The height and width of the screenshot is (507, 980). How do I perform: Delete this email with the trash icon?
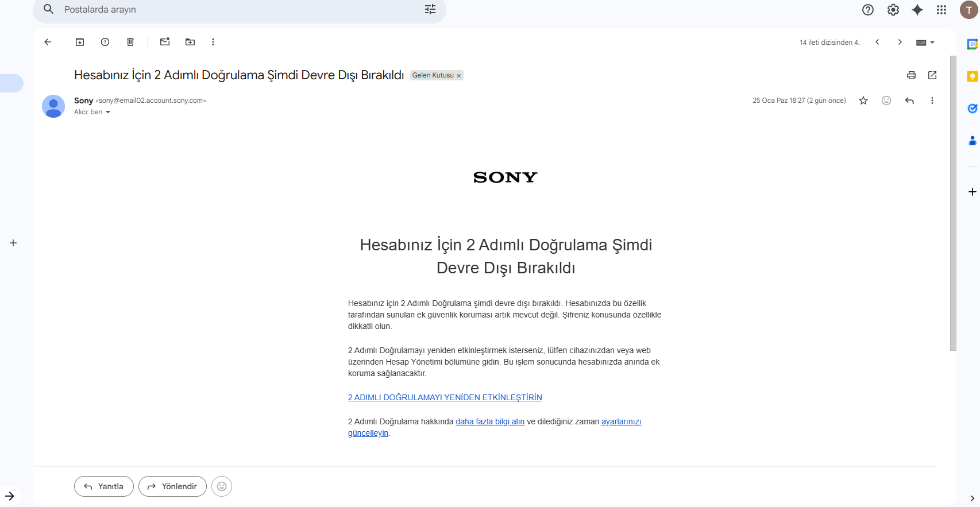click(x=130, y=42)
